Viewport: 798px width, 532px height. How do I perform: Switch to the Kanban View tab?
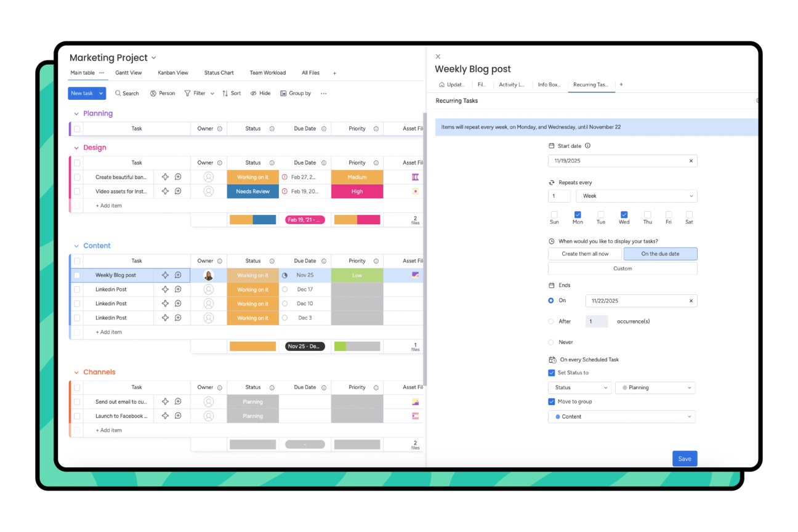tap(172, 72)
